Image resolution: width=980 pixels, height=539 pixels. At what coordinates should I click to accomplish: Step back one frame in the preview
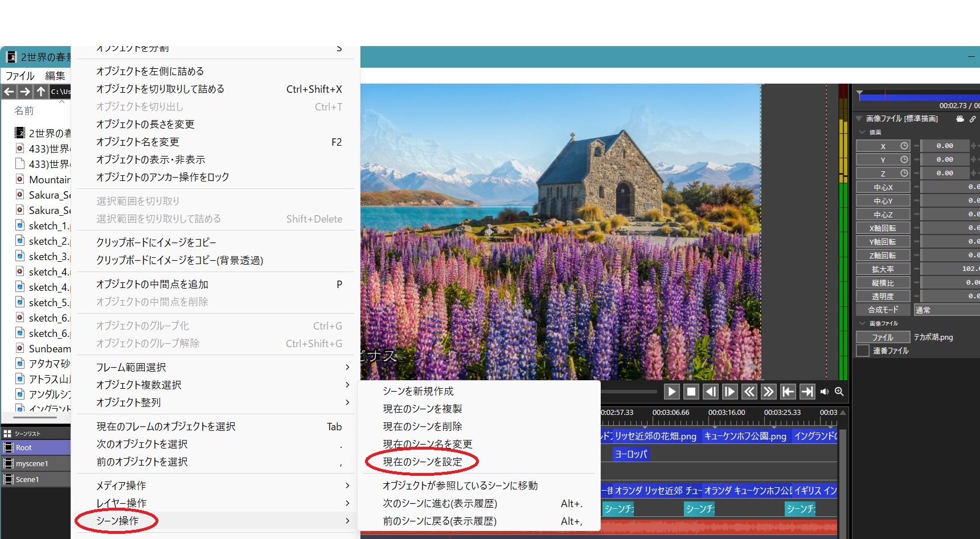tap(711, 392)
